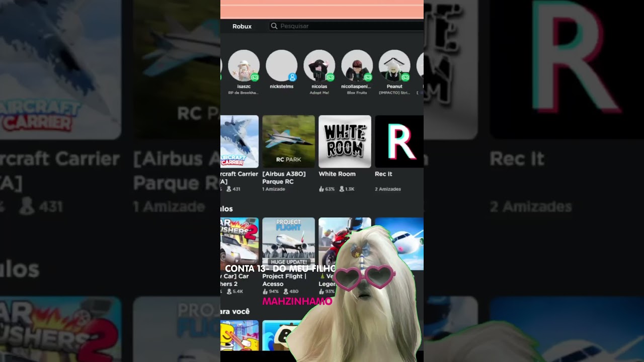Click in-game status badge on isaszc
The width and height of the screenshot is (644, 362).
[255, 77]
